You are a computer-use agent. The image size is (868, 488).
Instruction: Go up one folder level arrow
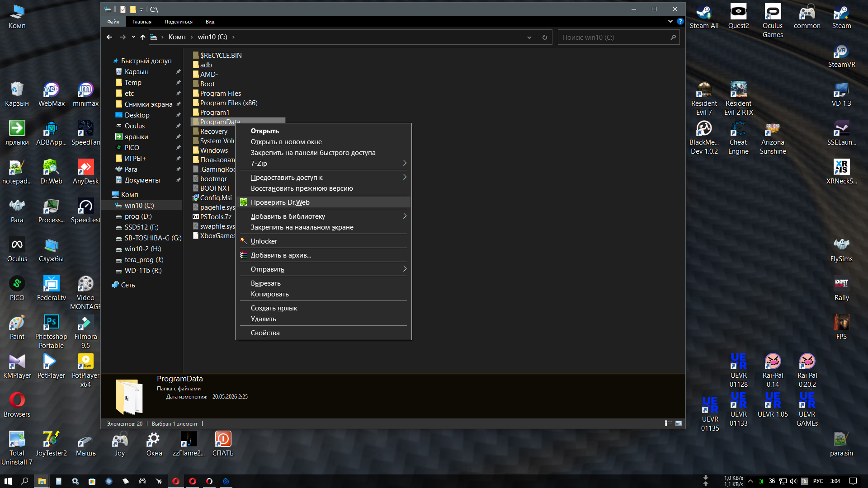(143, 37)
